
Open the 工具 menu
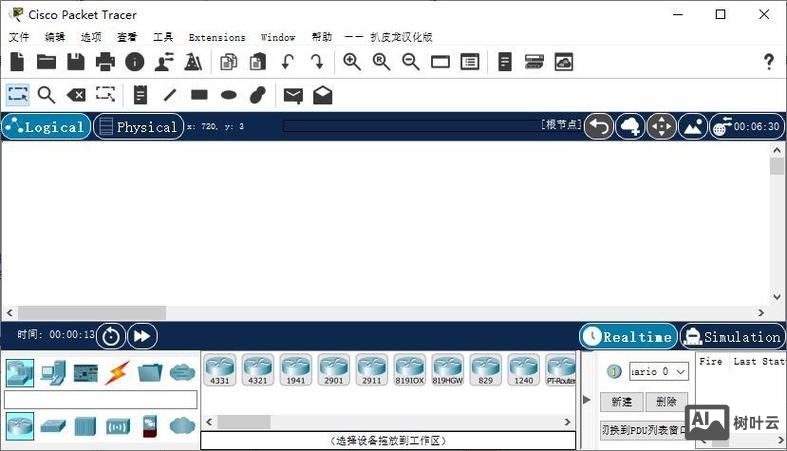[163, 37]
